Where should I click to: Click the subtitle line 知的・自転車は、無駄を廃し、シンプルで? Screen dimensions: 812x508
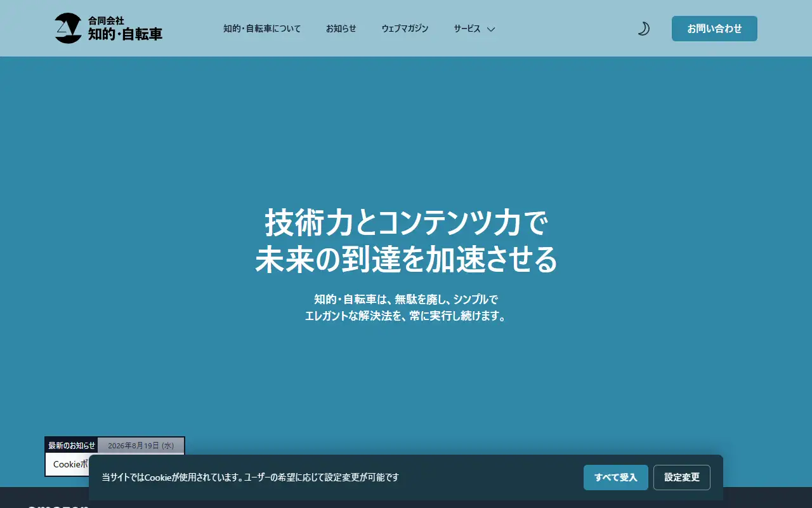pos(406,298)
